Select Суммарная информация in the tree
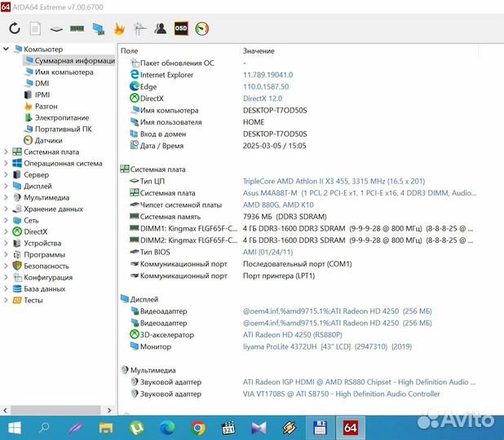 (69, 60)
